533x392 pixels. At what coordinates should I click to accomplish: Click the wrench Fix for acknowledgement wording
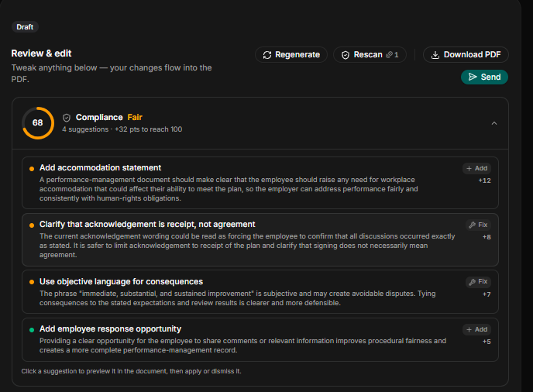coord(478,225)
